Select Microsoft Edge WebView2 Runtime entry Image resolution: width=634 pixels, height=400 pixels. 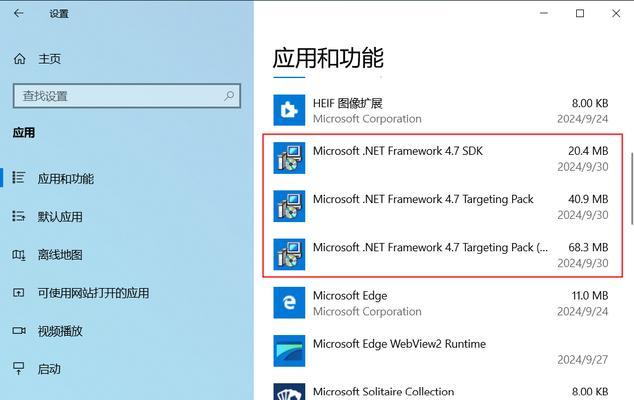pos(399,344)
